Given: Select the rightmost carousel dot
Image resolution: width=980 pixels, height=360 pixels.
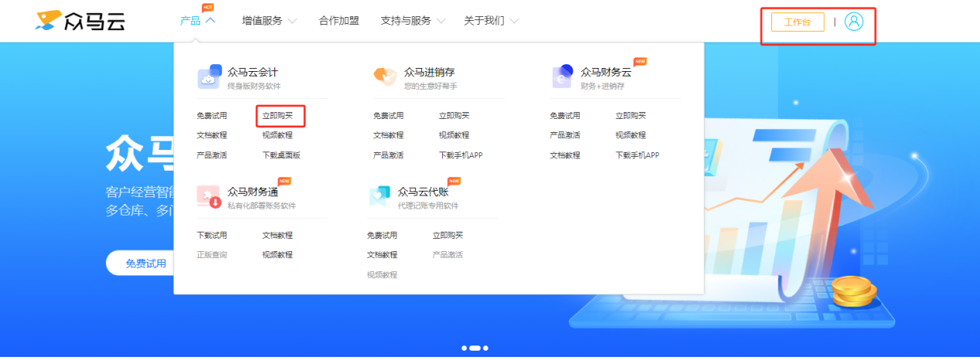Looking at the screenshot, I should pos(486,348).
